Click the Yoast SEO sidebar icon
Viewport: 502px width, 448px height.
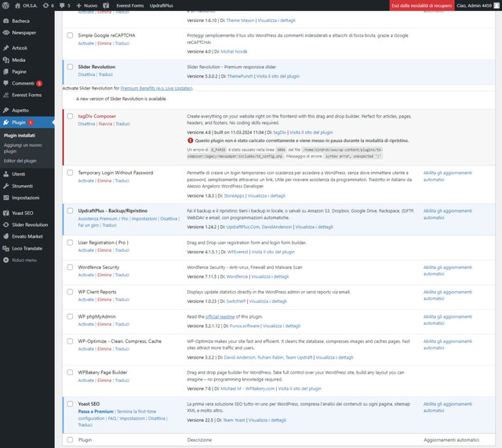click(x=6, y=213)
